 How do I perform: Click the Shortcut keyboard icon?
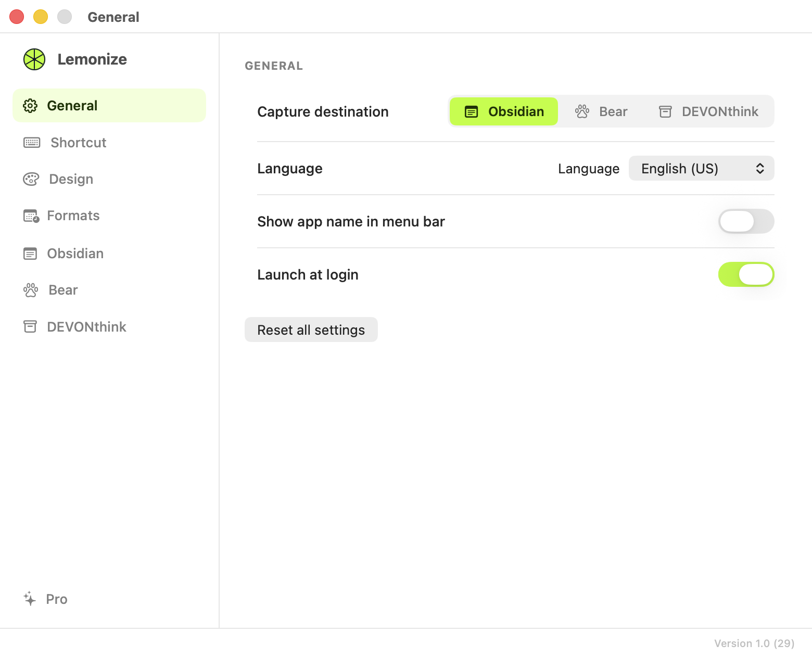coord(32,143)
